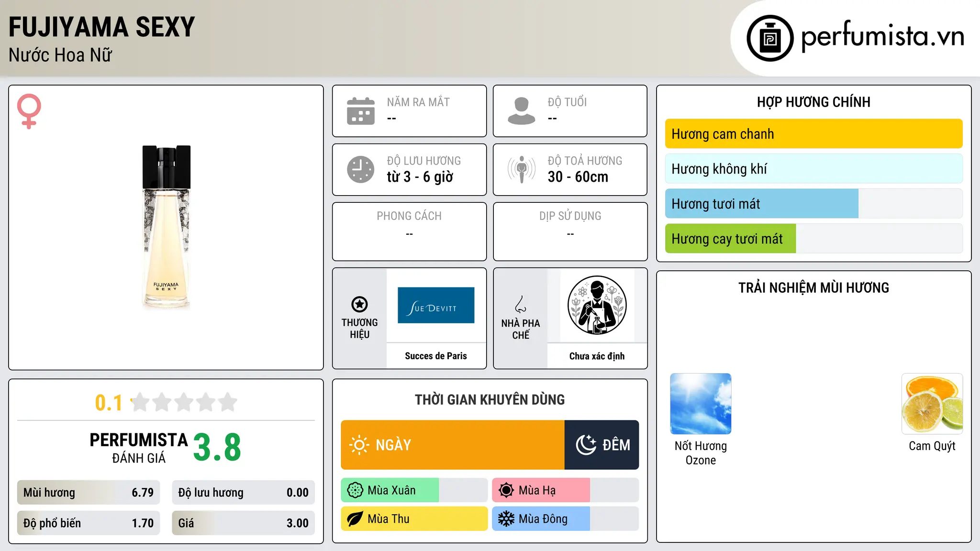Viewport: 980px width, 551px height.
Task: Click the 'từ 3 - 6 giờ' longevity value
Action: point(420,177)
